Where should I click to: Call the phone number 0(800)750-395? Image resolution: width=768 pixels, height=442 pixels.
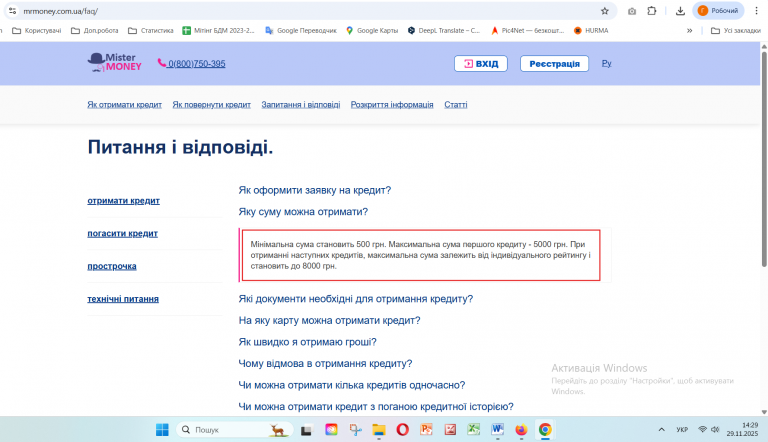pyautogui.click(x=192, y=64)
